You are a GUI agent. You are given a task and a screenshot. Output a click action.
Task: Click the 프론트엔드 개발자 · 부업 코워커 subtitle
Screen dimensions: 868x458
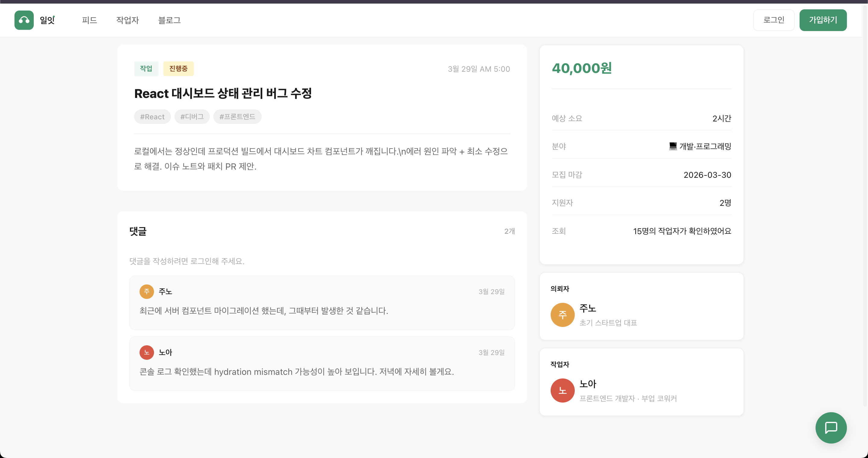coord(628,398)
